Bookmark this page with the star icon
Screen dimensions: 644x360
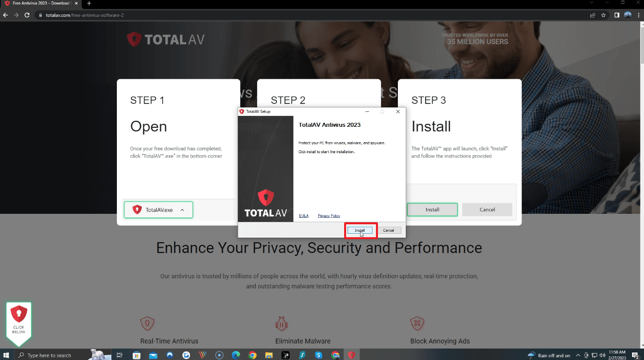tap(604, 15)
